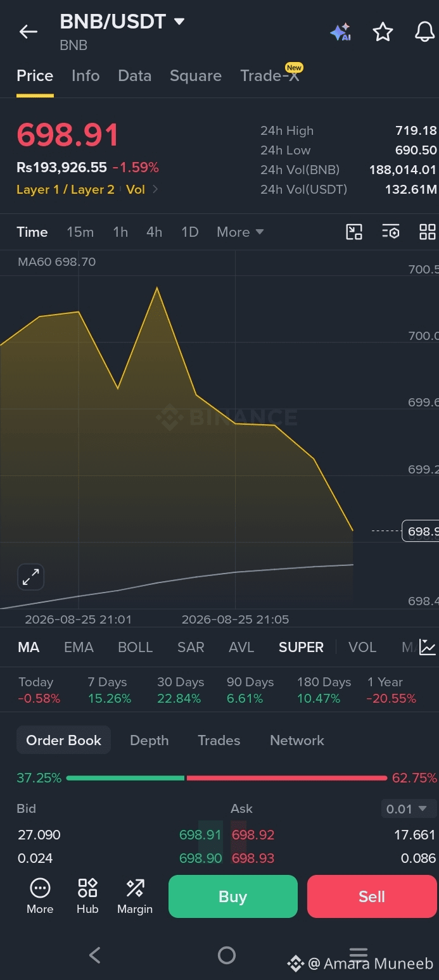Toggle the EMA indicator
The image size is (439, 980).
coord(79,647)
